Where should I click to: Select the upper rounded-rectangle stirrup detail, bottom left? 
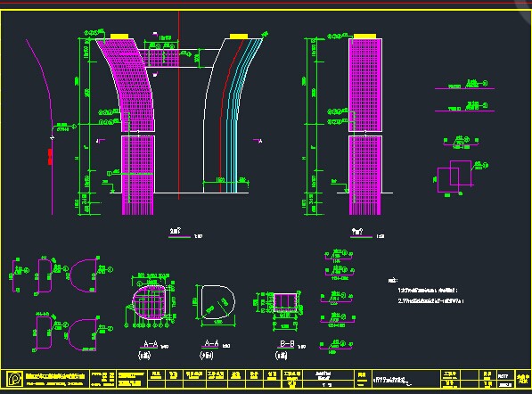45,275
